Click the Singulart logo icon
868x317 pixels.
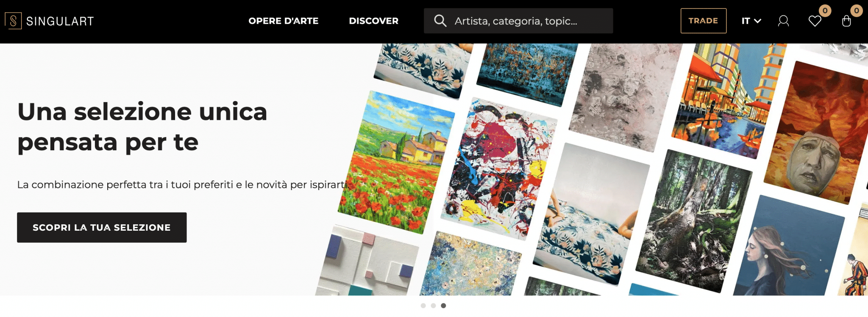[13, 21]
